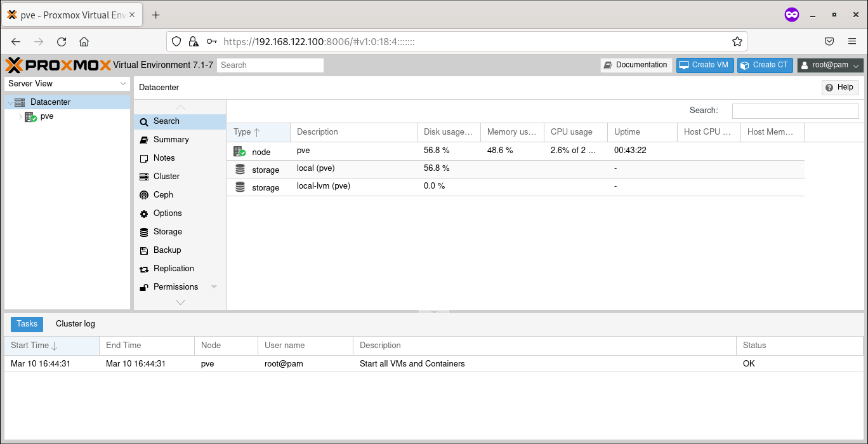Open Documentation button
This screenshot has width=868, height=444.
pos(636,65)
